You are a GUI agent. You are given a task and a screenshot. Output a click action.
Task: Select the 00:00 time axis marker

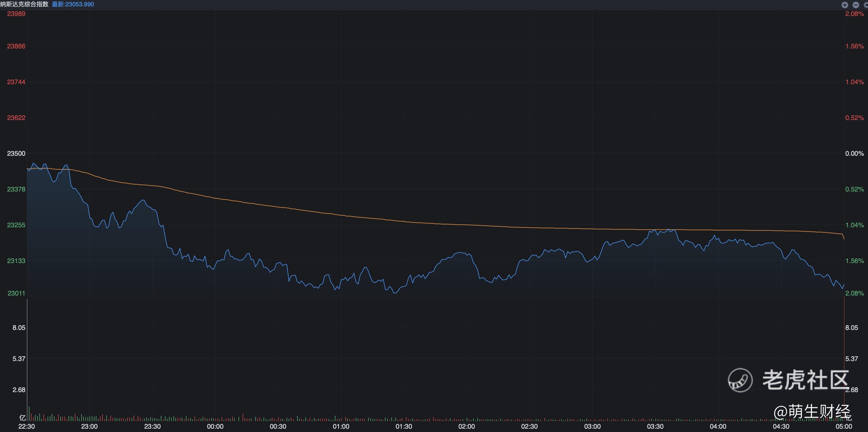(x=215, y=426)
